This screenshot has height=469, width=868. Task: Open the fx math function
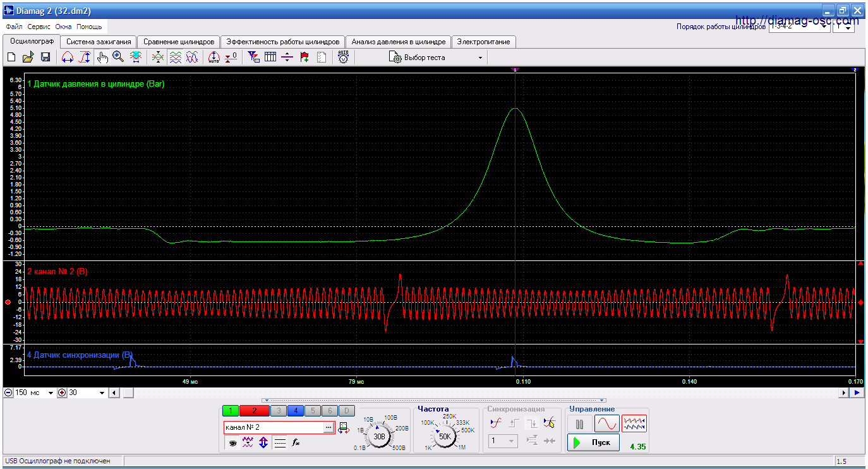[296, 442]
